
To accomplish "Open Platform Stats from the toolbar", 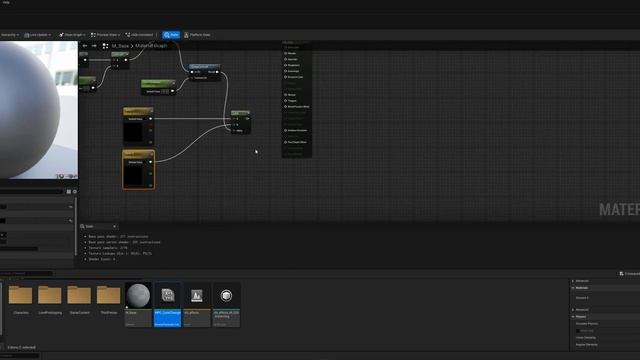I will 197,35.
